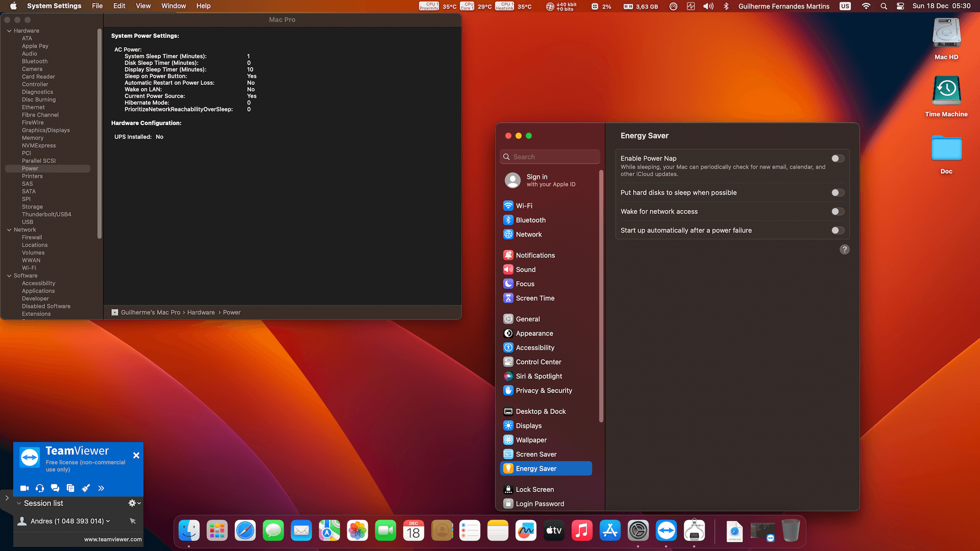980x551 pixels.
Task: Click the System Settings search field
Action: (550, 157)
